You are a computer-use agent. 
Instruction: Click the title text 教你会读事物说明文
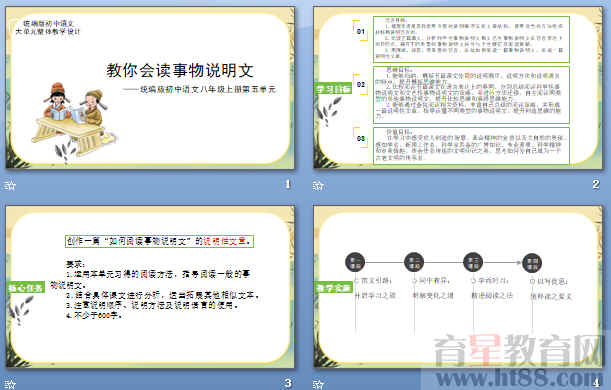tap(180, 71)
